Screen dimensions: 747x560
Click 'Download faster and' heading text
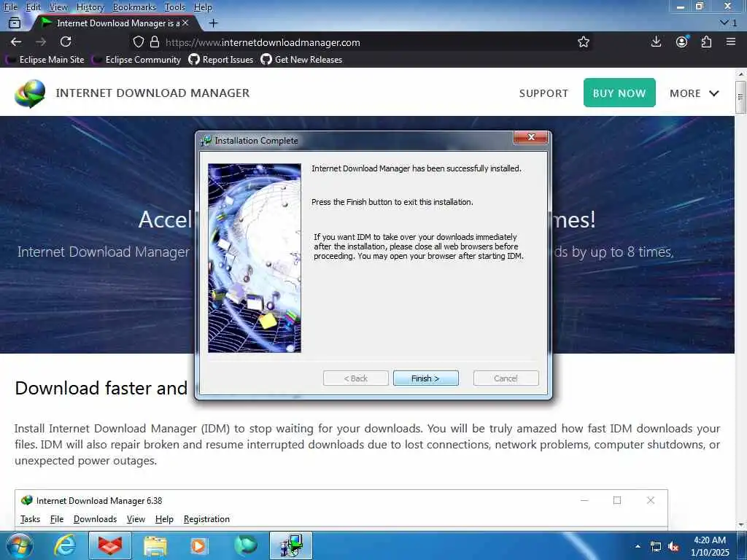tap(101, 388)
